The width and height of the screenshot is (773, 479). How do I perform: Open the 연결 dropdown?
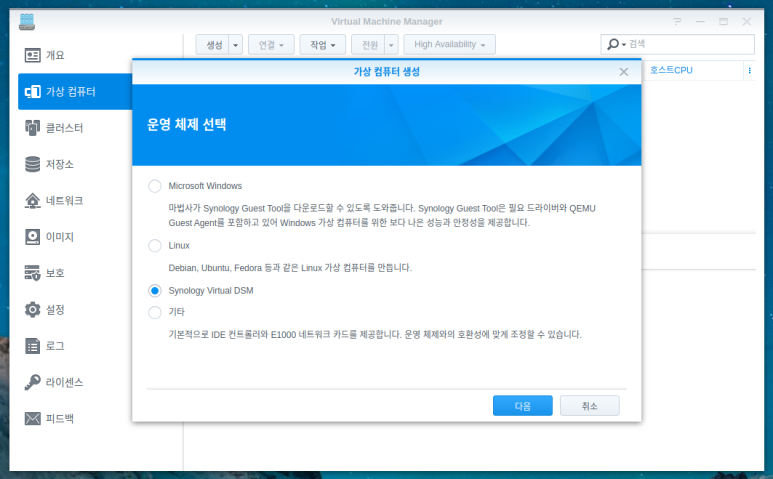(x=271, y=45)
